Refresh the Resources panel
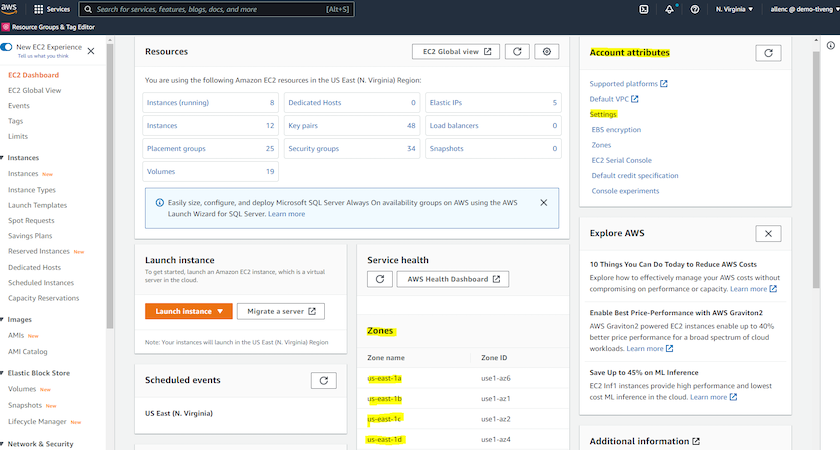 tap(516, 51)
